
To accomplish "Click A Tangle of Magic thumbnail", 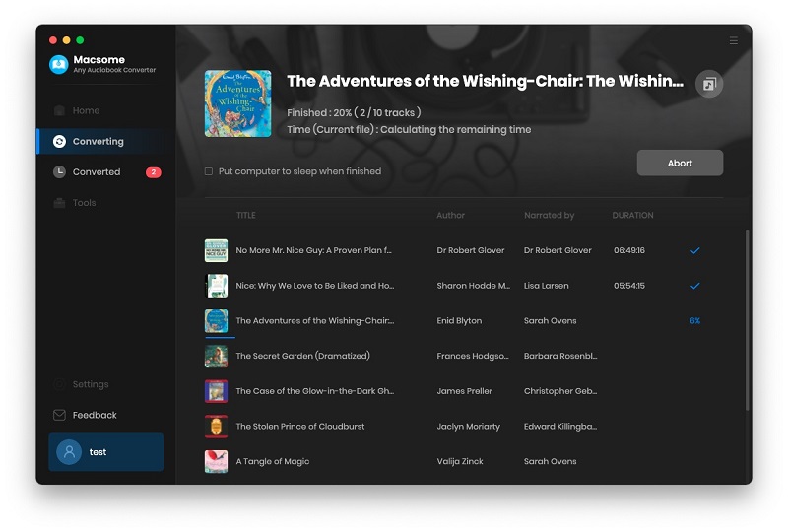I will click(216, 462).
